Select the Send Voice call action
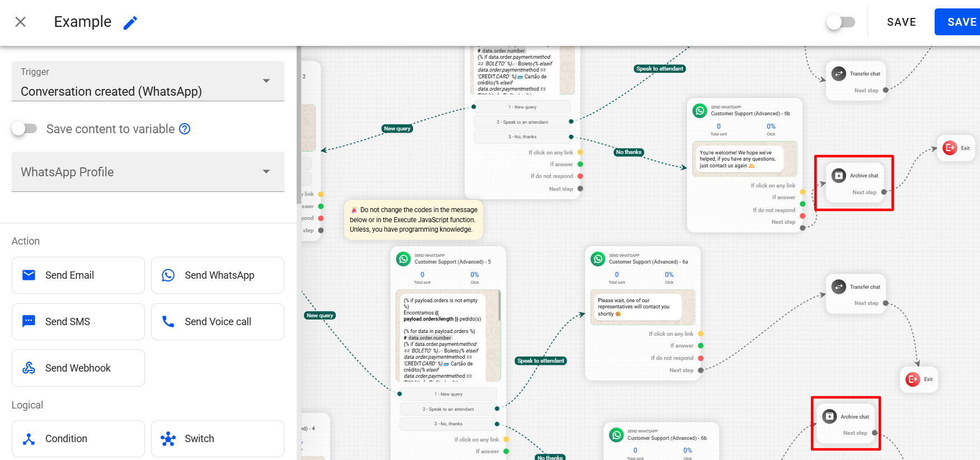 click(218, 322)
